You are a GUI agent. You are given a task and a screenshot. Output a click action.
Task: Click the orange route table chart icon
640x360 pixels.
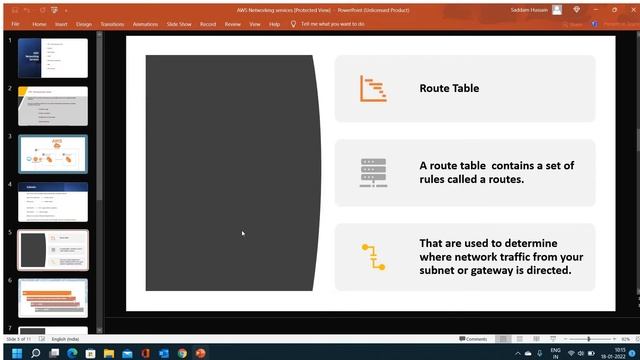[373, 89]
